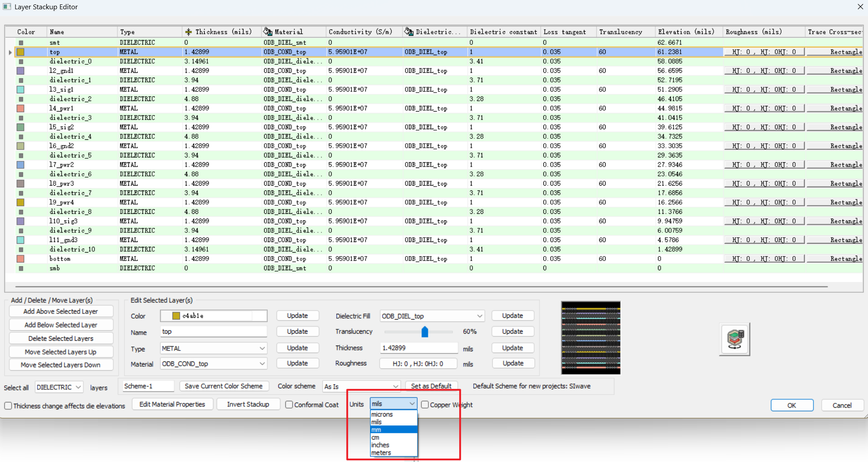Close the Layer Stackup Editor window
868x462 pixels.
[x=860, y=7]
